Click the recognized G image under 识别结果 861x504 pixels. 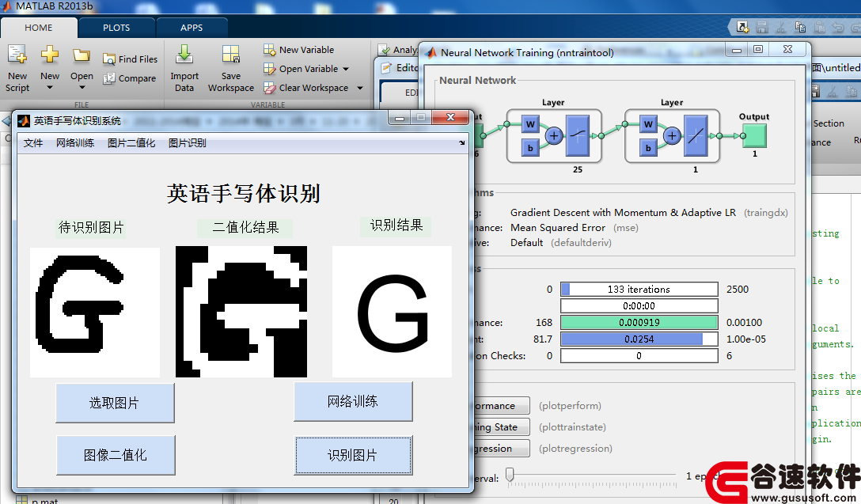392,312
